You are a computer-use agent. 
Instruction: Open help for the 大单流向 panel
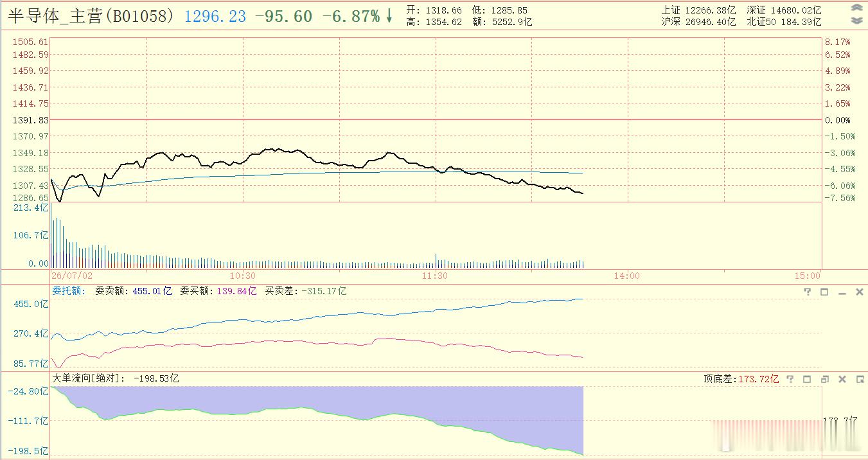click(x=790, y=379)
